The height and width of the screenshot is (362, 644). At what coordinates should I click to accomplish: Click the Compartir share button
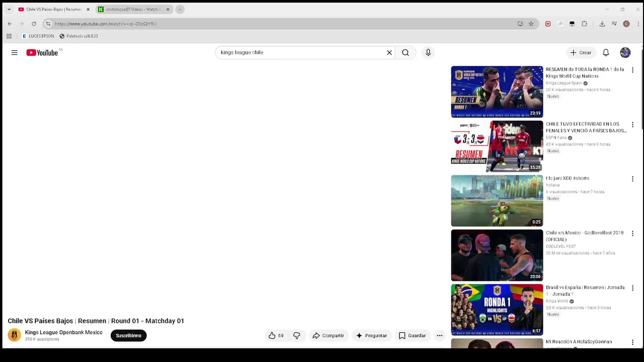328,335
